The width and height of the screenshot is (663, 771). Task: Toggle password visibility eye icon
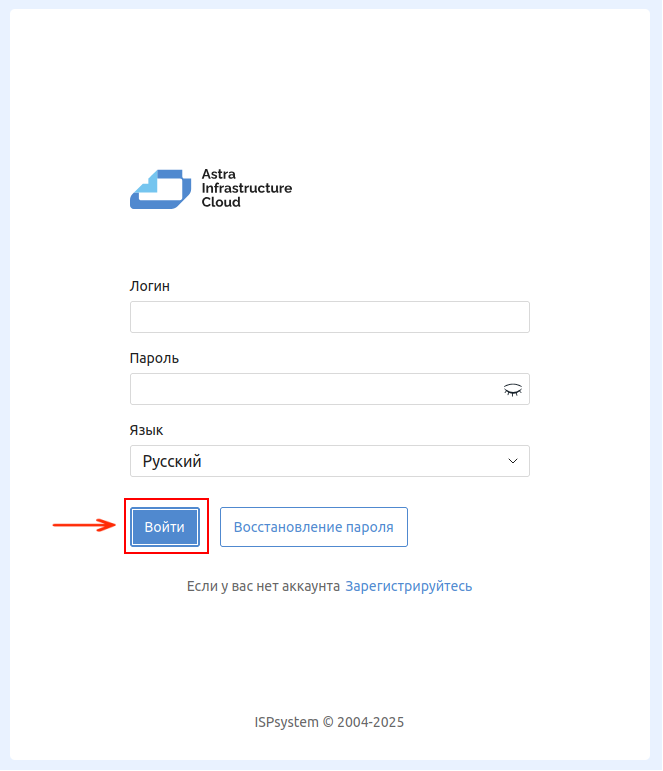tap(512, 390)
